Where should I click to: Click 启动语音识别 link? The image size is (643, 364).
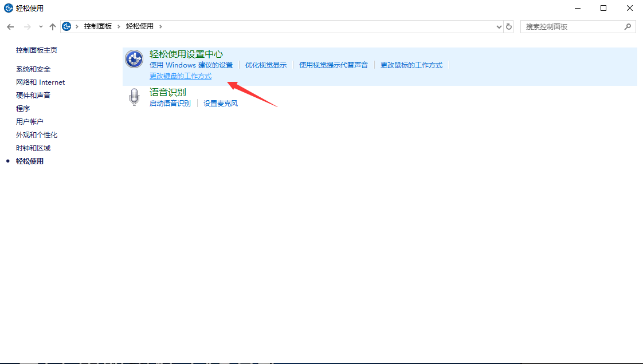point(170,104)
